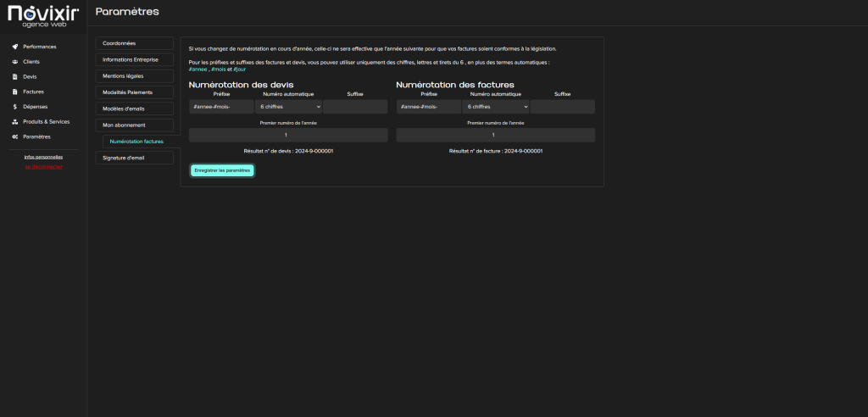Click the Performances rocket icon
The height and width of the screenshot is (417, 868).
point(15,47)
